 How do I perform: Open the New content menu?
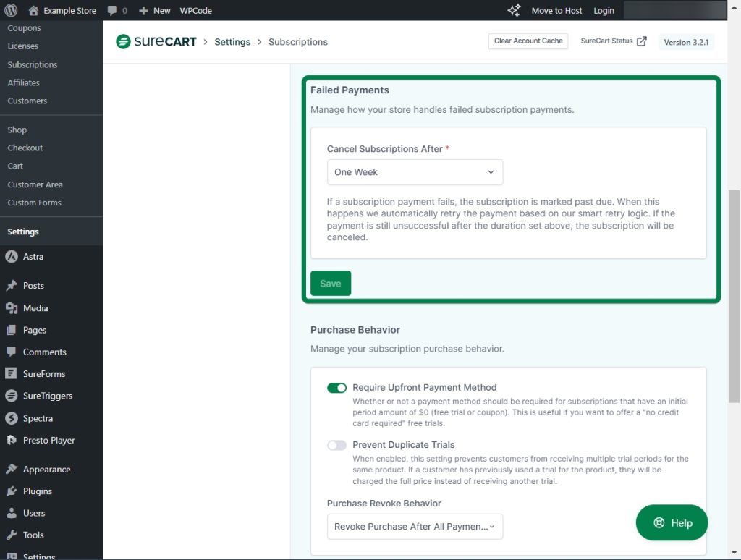(155, 11)
